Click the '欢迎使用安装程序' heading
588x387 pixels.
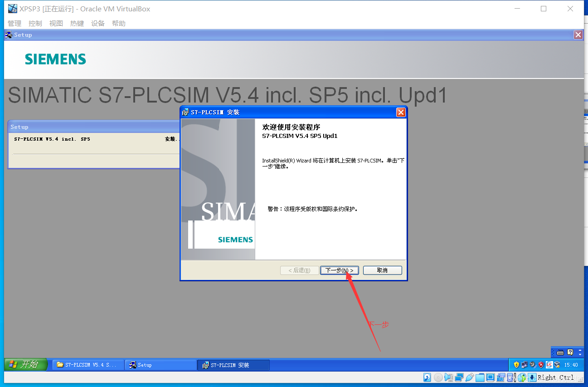point(291,127)
